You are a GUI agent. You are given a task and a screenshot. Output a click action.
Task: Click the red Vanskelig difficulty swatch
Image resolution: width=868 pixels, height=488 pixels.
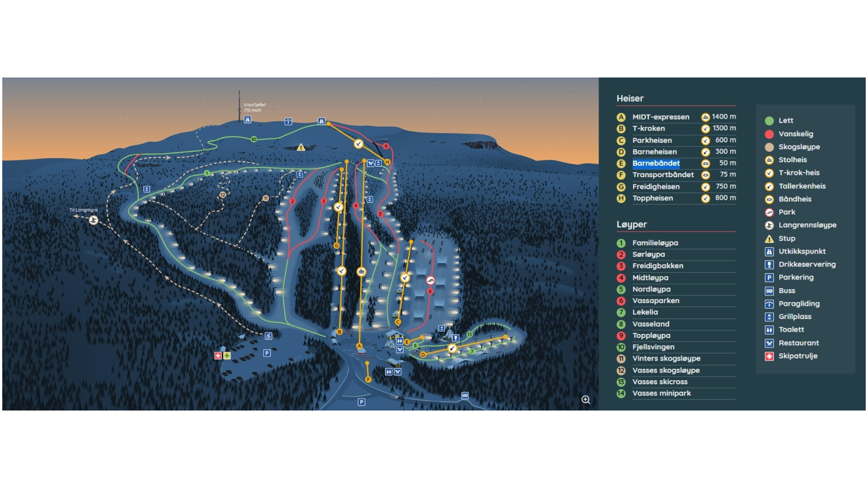[768, 134]
